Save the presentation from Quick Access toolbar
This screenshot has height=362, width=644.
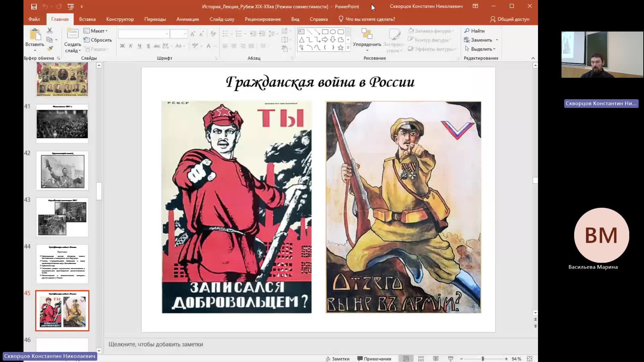coord(34,6)
